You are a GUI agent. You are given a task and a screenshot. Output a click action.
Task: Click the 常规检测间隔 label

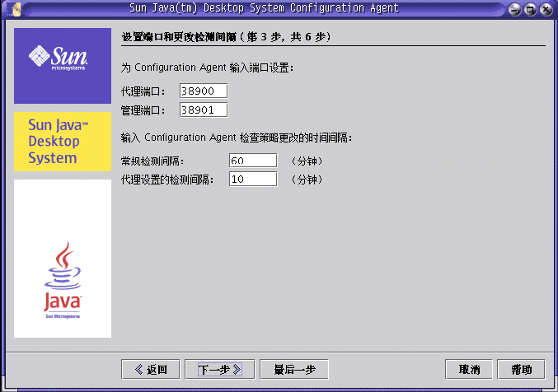point(152,161)
